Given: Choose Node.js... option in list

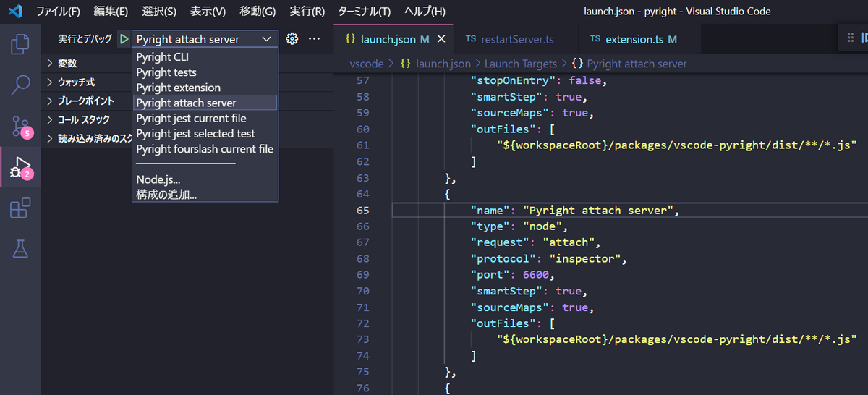Looking at the screenshot, I should pos(205,179).
